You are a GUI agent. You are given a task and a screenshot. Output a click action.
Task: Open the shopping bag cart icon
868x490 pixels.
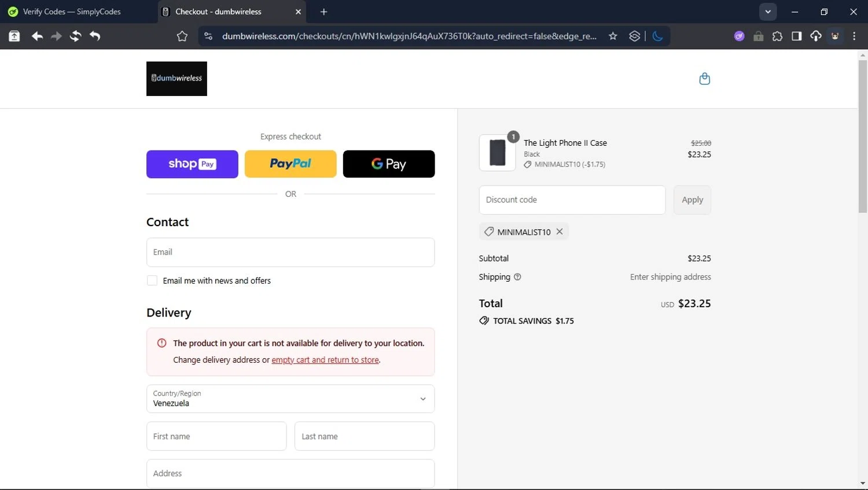pos(704,79)
